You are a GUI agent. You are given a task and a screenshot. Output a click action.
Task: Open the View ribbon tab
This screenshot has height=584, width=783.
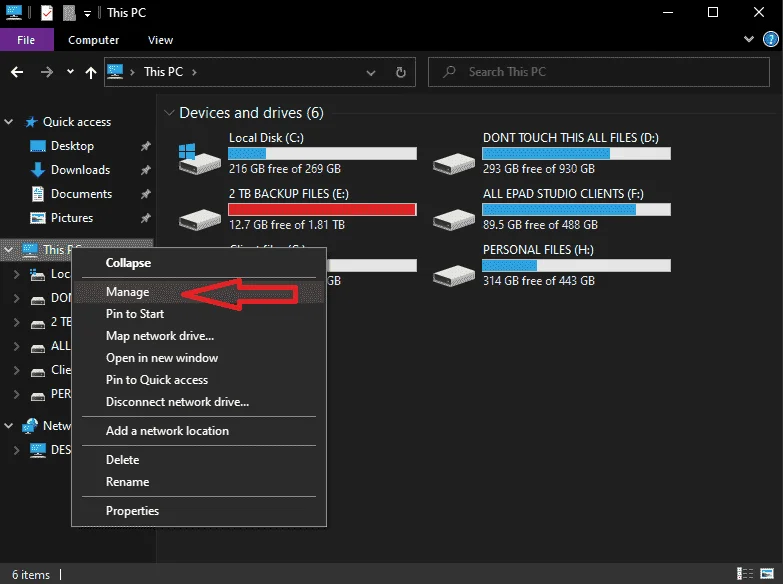[160, 40]
